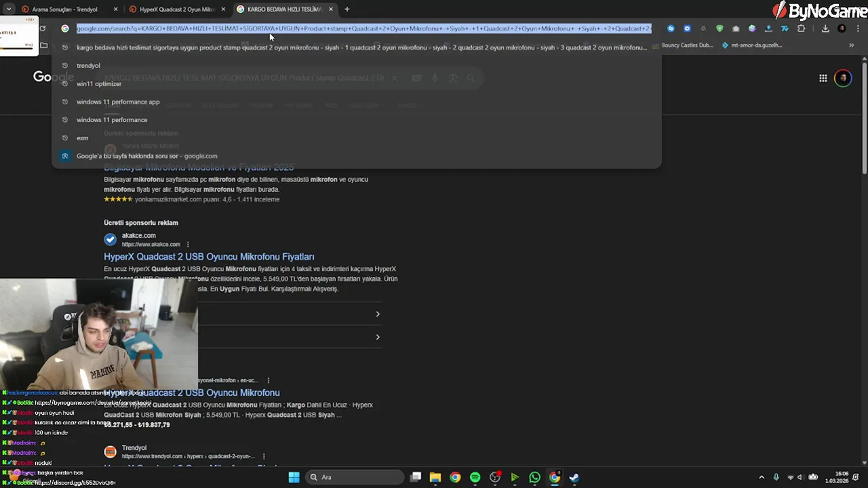Image resolution: width=868 pixels, height=488 pixels.
Task: Open the Chrome profile avatar in toolbar
Action: tap(842, 28)
